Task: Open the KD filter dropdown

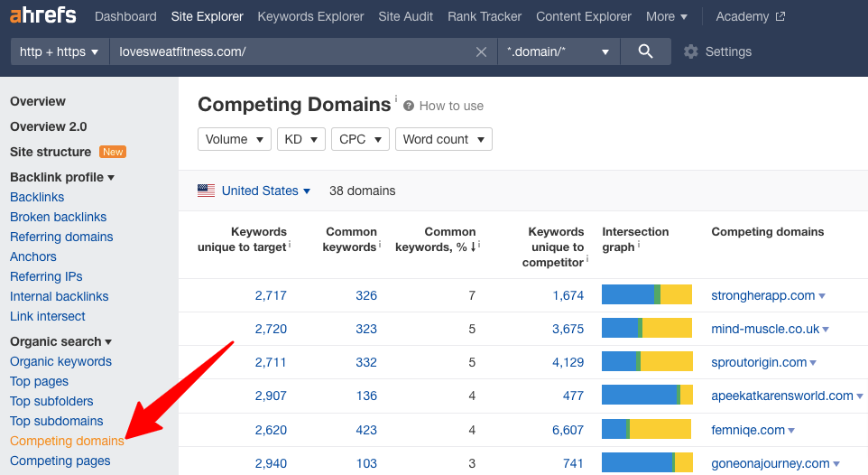Action: point(301,139)
